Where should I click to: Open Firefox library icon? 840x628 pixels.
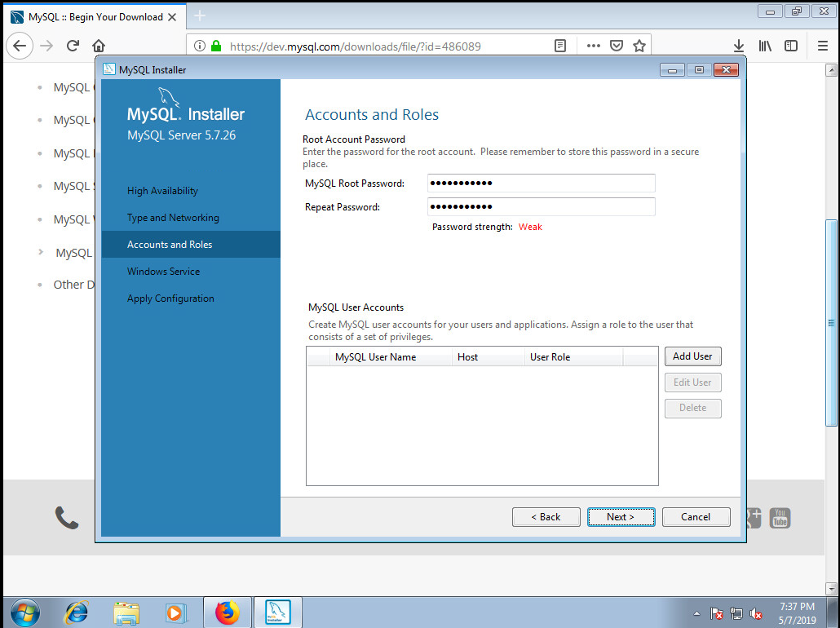(765, 46)
